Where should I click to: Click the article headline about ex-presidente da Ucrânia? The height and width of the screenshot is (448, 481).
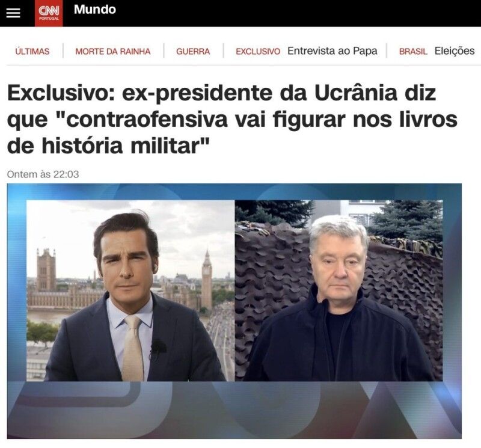pos(232,119)
